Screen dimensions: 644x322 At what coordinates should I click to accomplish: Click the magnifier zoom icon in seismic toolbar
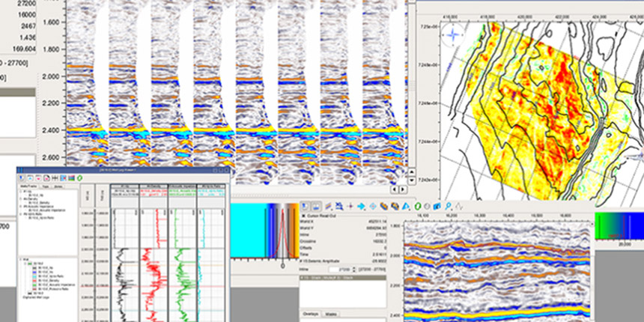447,207
